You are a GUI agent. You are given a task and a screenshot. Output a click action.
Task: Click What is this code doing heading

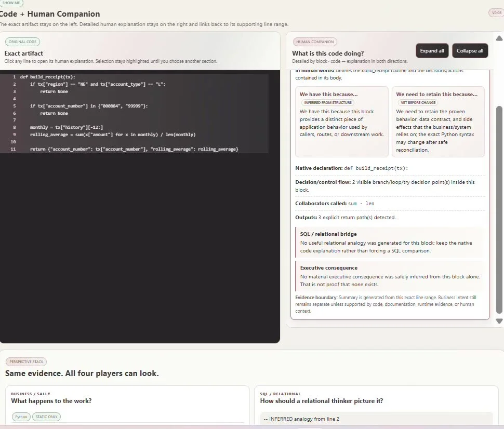328,53
